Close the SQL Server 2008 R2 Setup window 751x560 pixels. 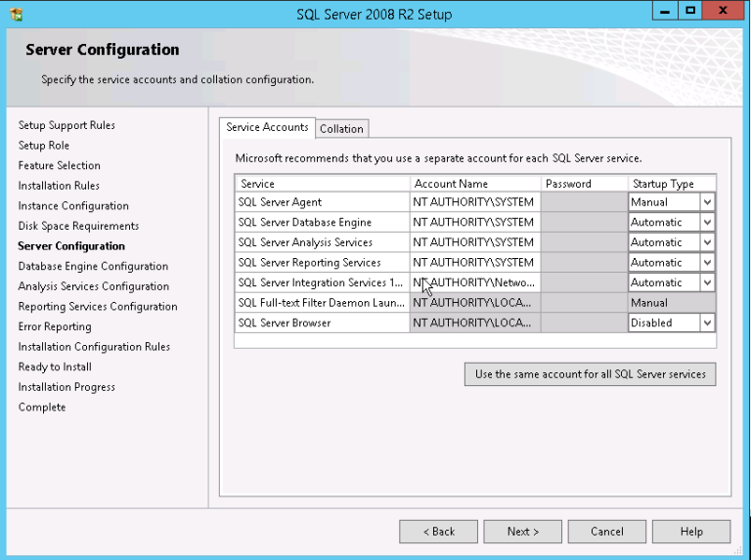click(x=724, y=11)
